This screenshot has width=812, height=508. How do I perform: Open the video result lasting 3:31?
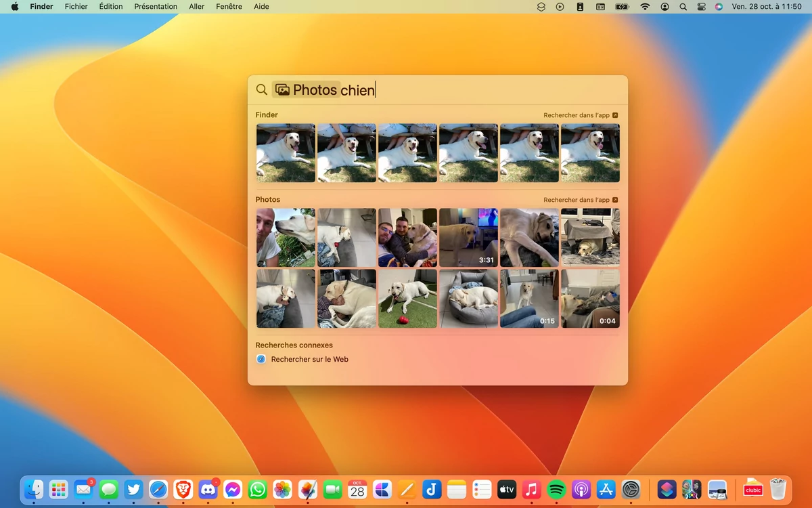[x=468, y=237]
